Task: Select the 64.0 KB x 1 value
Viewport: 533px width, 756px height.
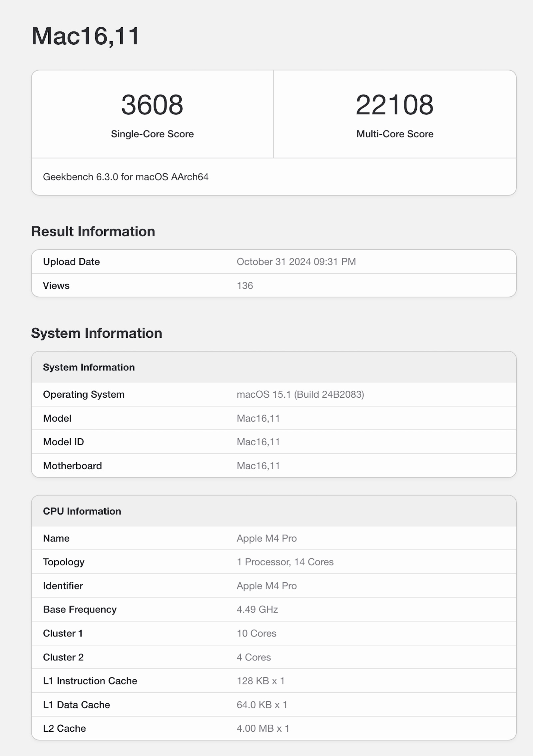Action: pyautogui.click(x=262, y=705)
